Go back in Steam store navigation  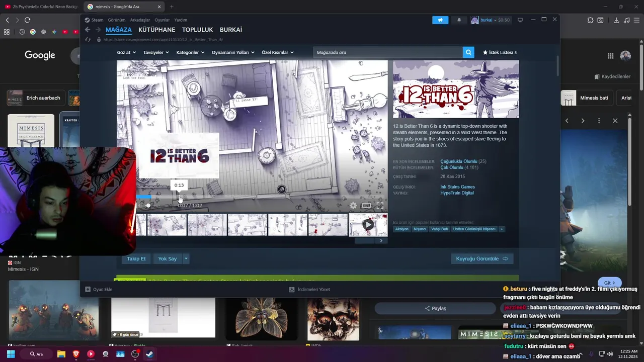88,30
